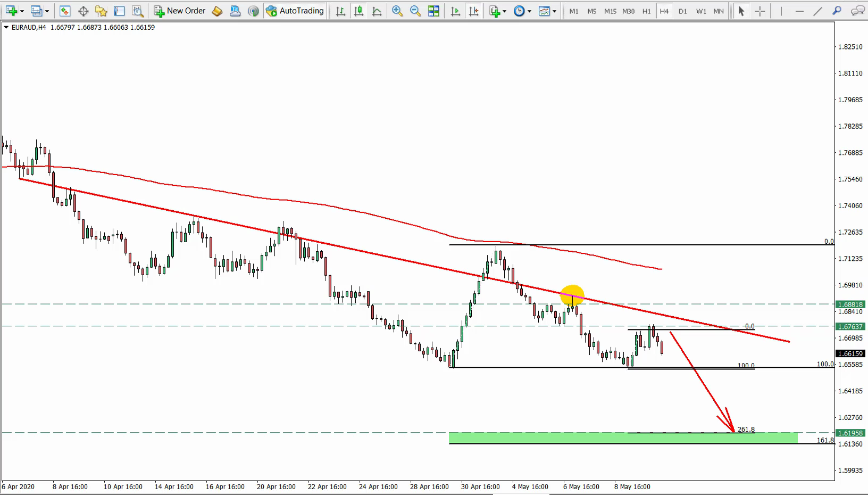Toggle chart auto scroll
Viewport: 868px width, 495px height.
pos(455,11)
